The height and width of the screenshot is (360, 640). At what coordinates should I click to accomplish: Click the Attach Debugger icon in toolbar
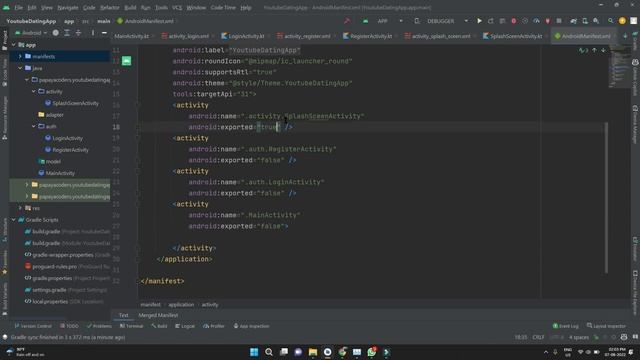[548, 21]
